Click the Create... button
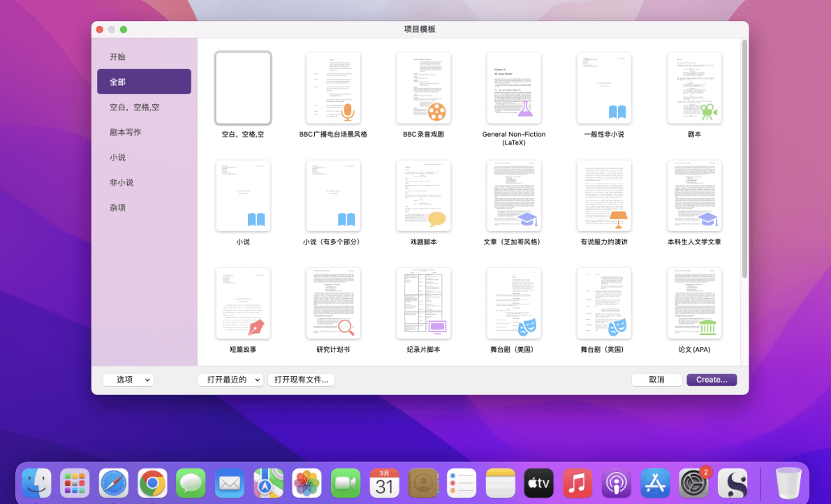Image resolution: width=831 pixels, height=504 pixels. tap(711, 380)
